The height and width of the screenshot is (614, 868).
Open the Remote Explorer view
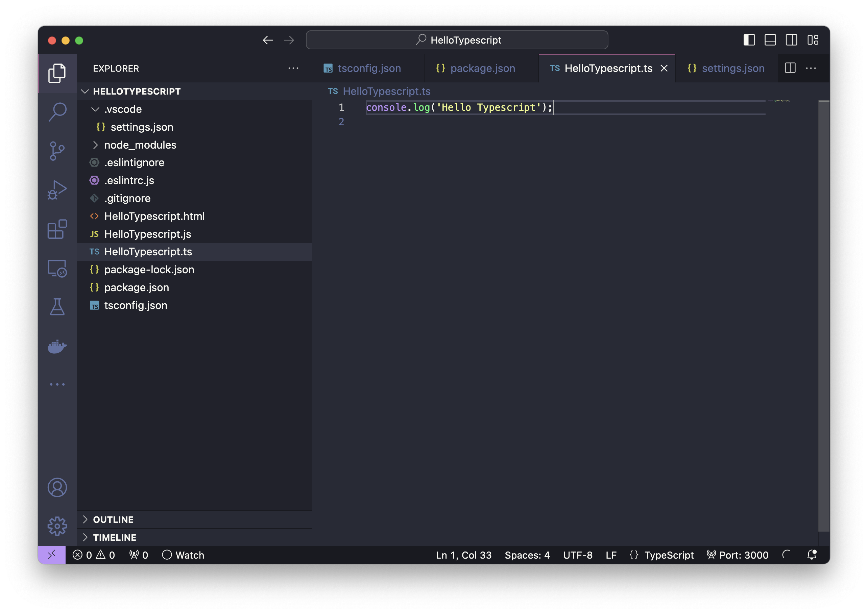(57, 268)
